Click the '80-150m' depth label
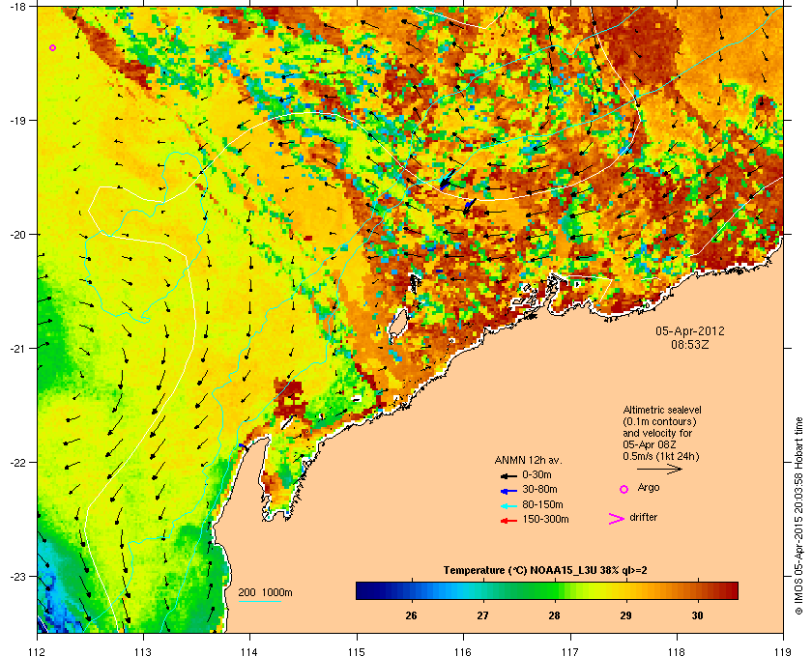 click(x=542, y=504)
